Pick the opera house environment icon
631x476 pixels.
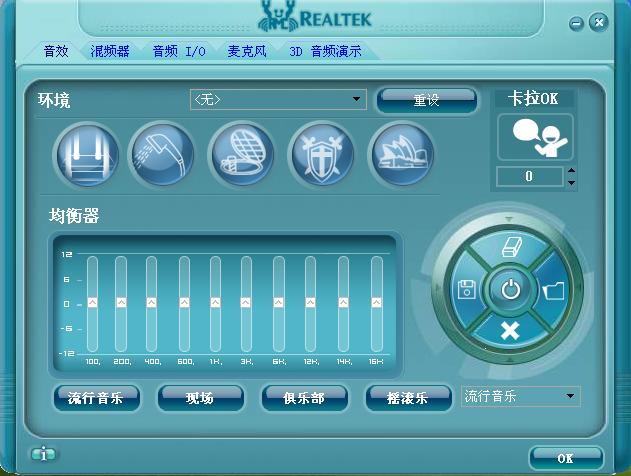[x=401, y=155]
